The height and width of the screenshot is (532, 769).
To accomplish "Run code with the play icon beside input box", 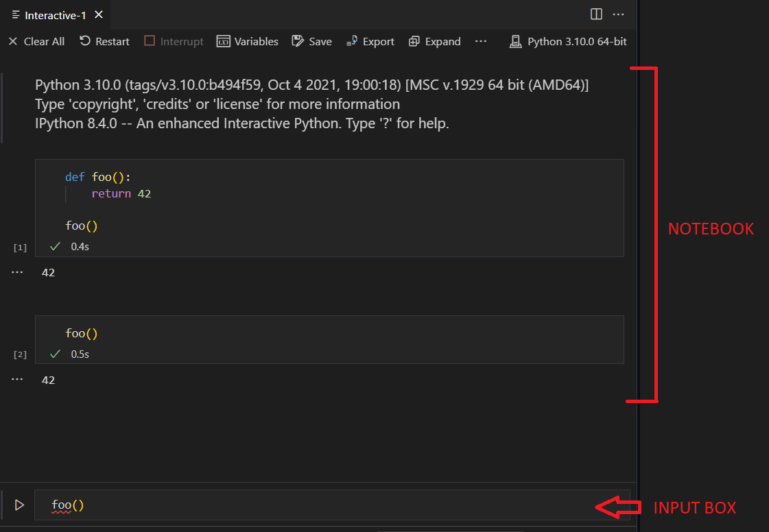I will point(19,505).
